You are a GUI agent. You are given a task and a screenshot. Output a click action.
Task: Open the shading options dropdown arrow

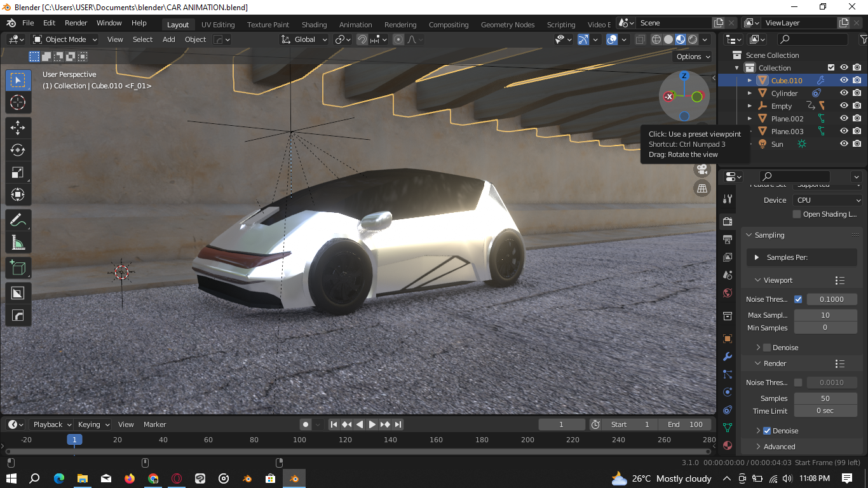705,39
